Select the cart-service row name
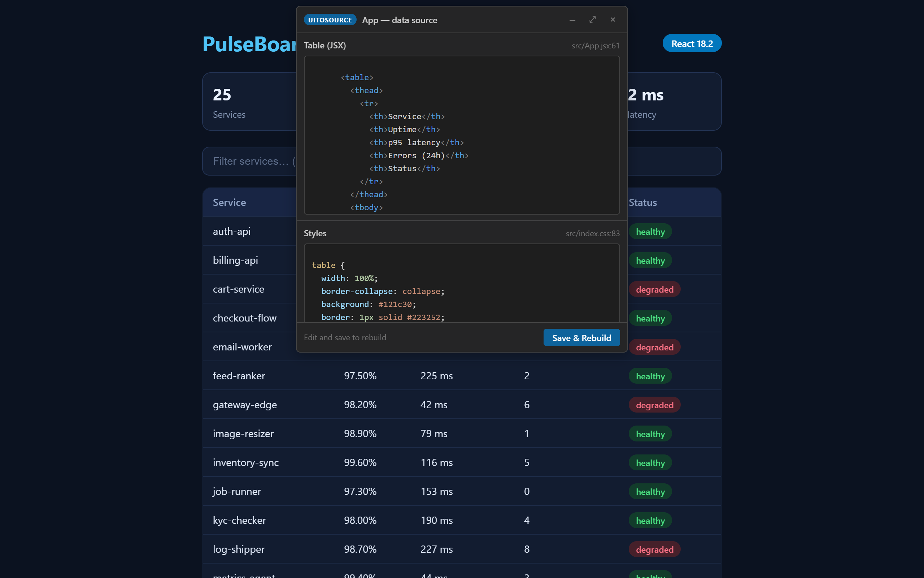 click(239, 289)
